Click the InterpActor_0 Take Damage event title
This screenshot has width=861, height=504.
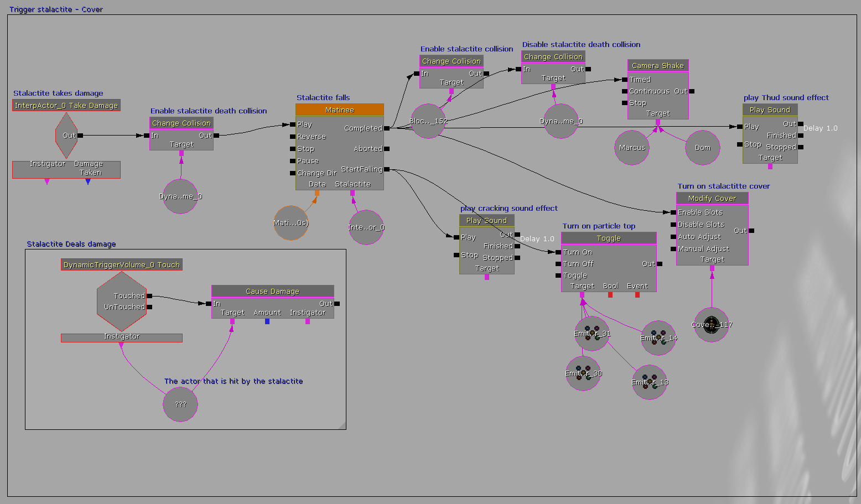point(66,106)
